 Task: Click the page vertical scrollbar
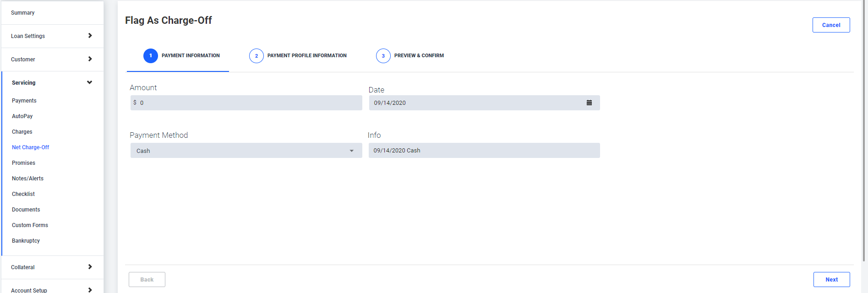864,130
